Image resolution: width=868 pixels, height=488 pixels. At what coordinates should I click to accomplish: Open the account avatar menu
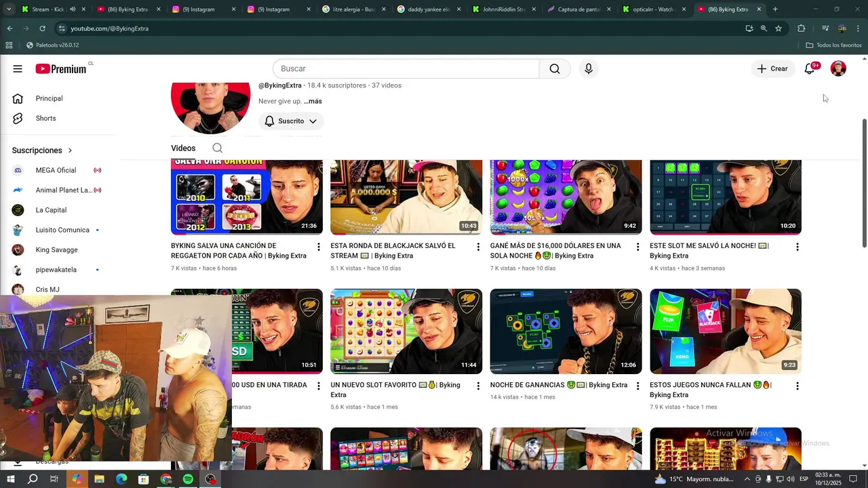[x=838, y=68]
